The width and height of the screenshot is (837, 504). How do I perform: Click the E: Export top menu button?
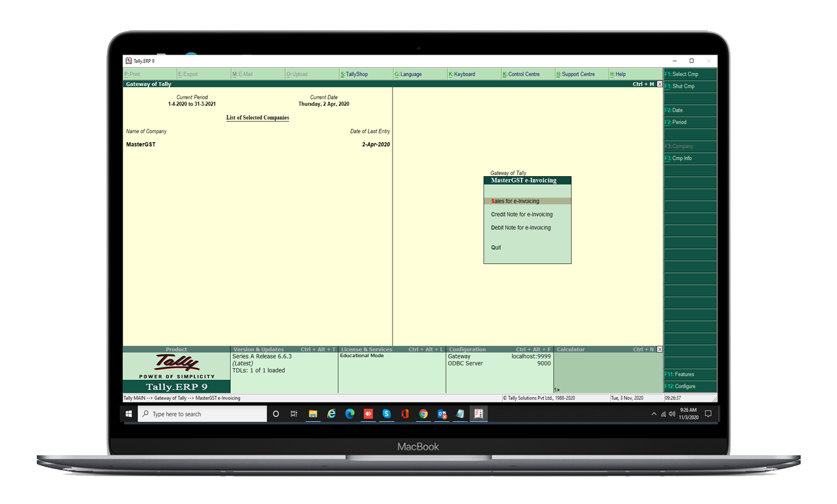pyautogui.click(x=204, y=74)
